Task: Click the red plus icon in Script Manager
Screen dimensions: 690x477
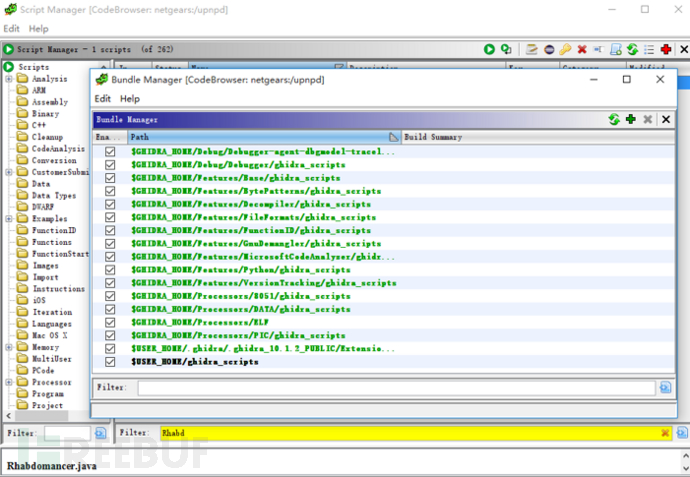Action: (666, 49)
